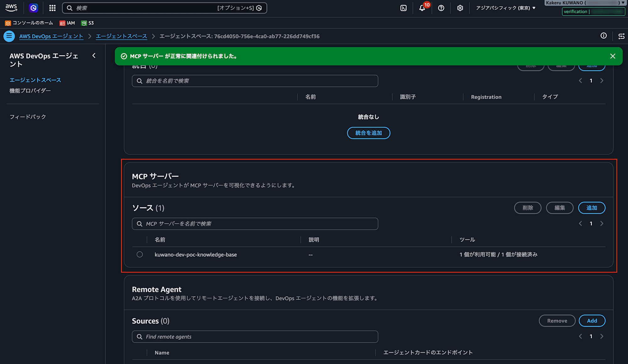Image resolution: width=628 pixels, height=364 pixels.
Task: Go to next page of MCP server sources
Action: click(602, 223)
